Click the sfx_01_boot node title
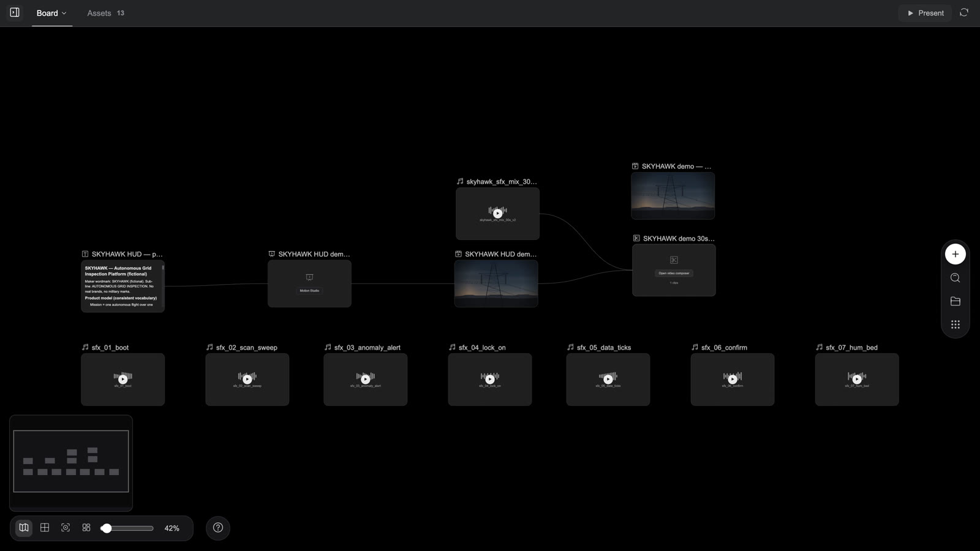 click(x=110, y=347)
